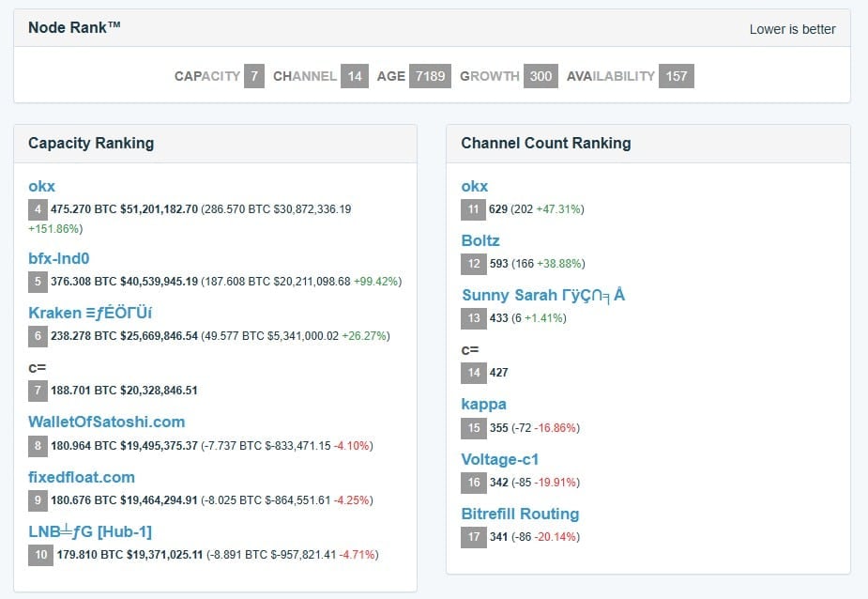Click the 427 channel count value

click(498, 373)
